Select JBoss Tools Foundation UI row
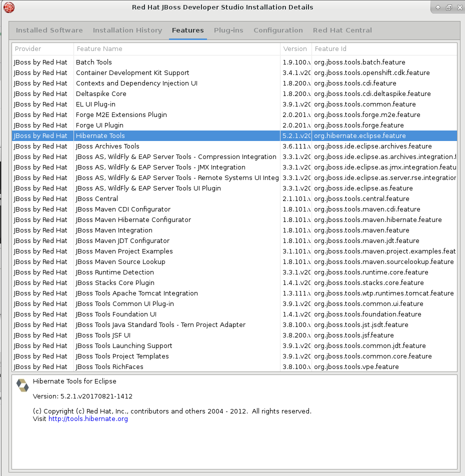 [x=234, y=314]
